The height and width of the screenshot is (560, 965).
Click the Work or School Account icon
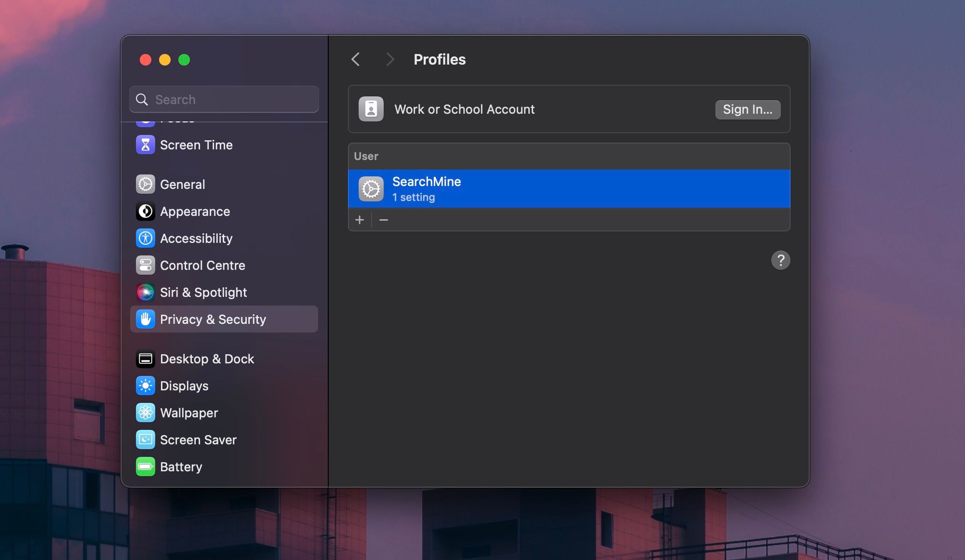click(371, 109)
